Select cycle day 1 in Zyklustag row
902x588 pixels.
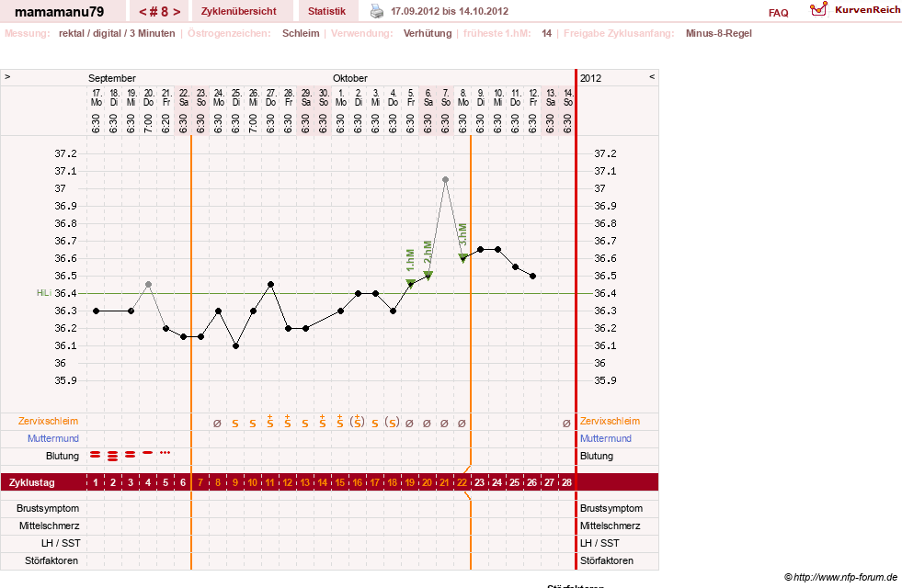coord(96,482)
